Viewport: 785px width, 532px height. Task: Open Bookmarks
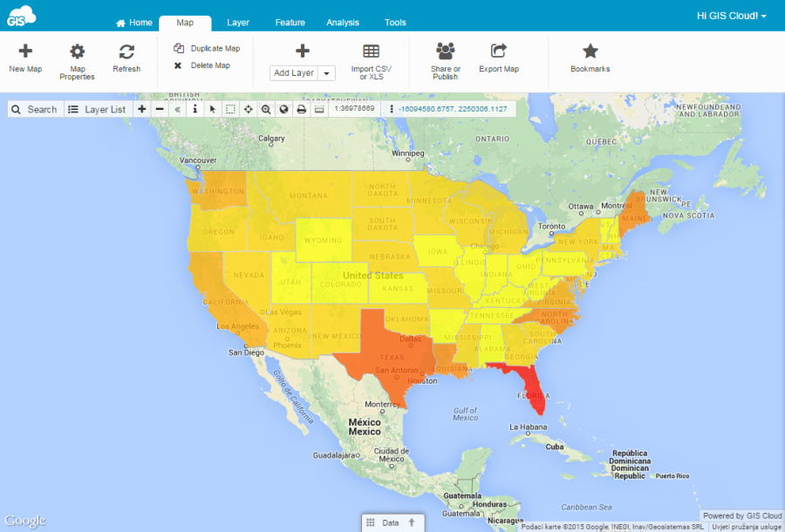590,58
